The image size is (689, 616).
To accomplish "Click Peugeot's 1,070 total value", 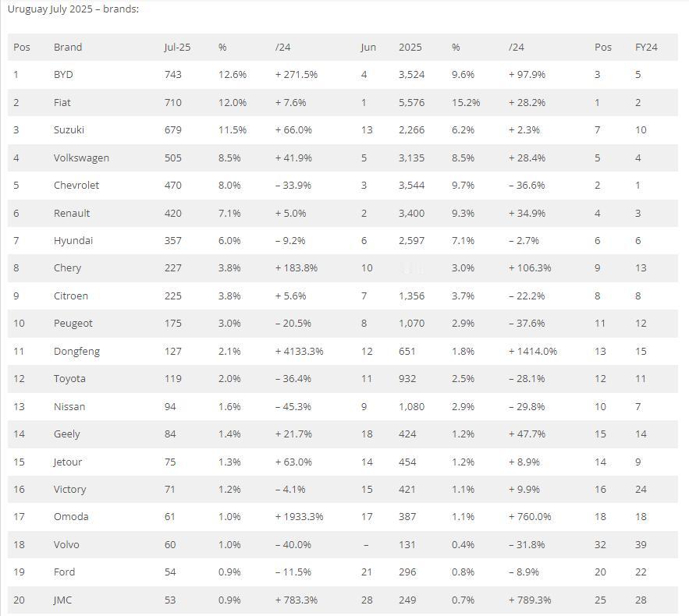I will click(411, 323).
